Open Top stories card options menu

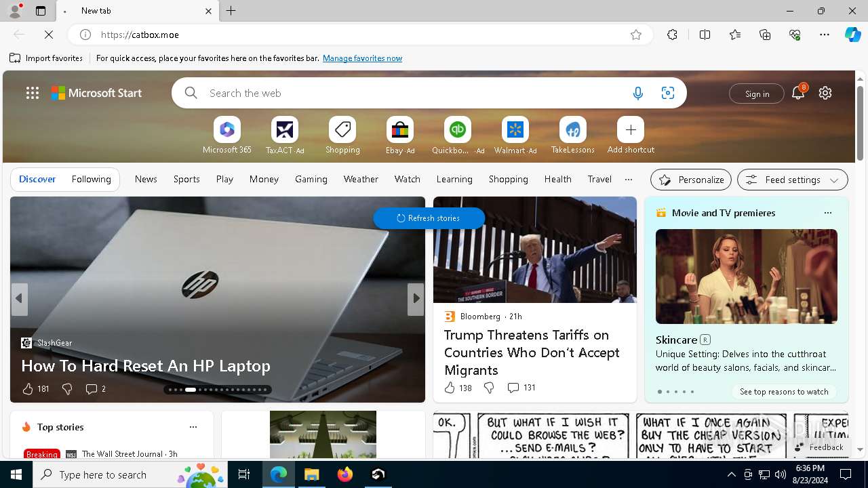[193, 427]
